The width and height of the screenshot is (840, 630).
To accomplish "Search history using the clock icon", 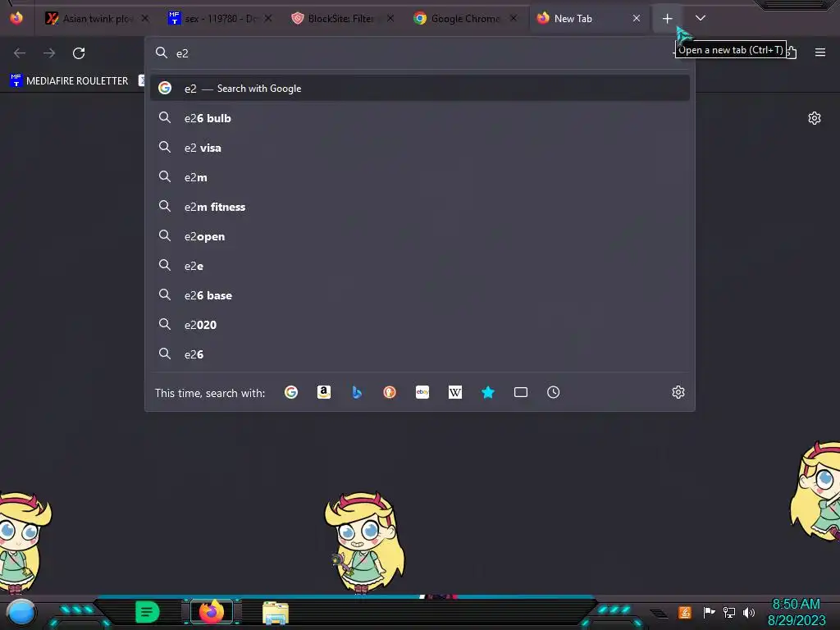I will 554,393.
